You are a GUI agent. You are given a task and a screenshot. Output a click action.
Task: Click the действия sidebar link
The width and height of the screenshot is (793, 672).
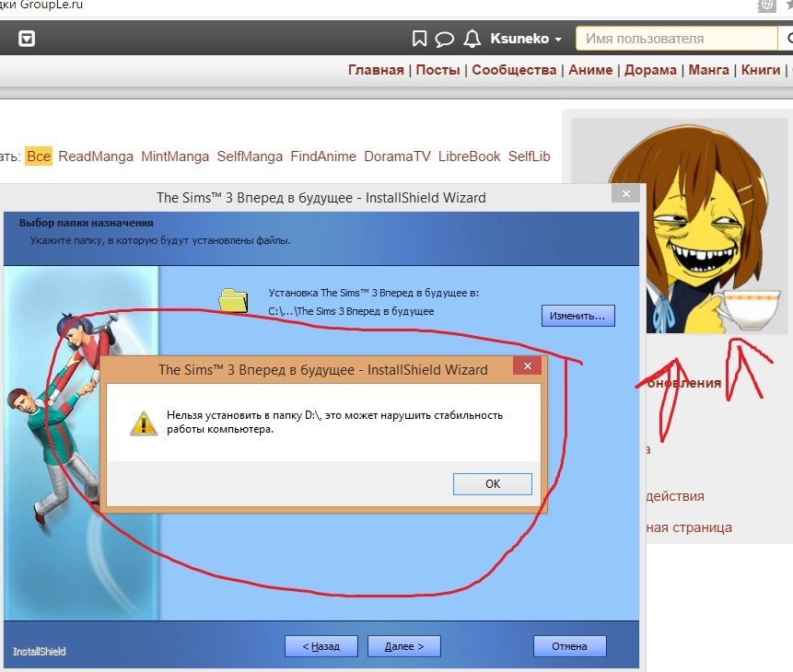[x=675, y=496]
